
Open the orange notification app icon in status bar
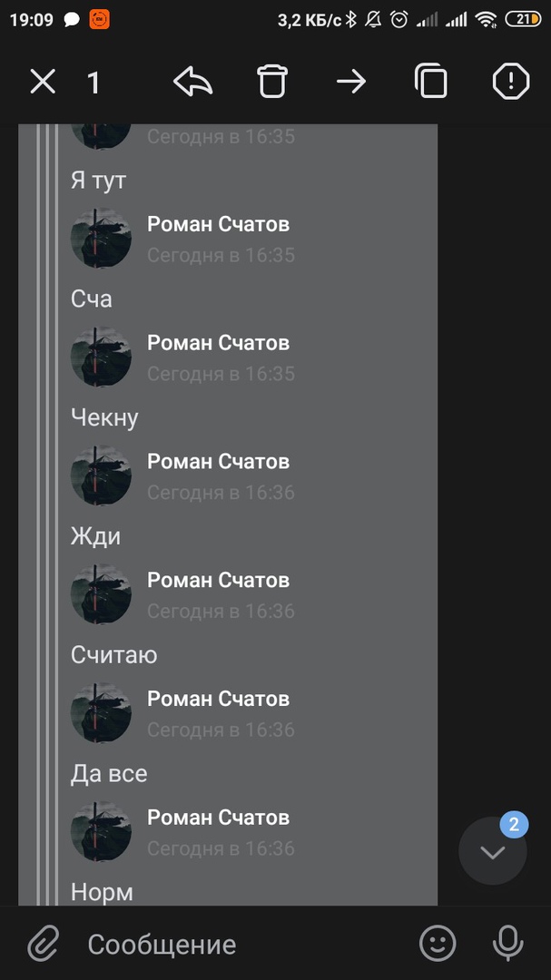click(x=100, y=19)
